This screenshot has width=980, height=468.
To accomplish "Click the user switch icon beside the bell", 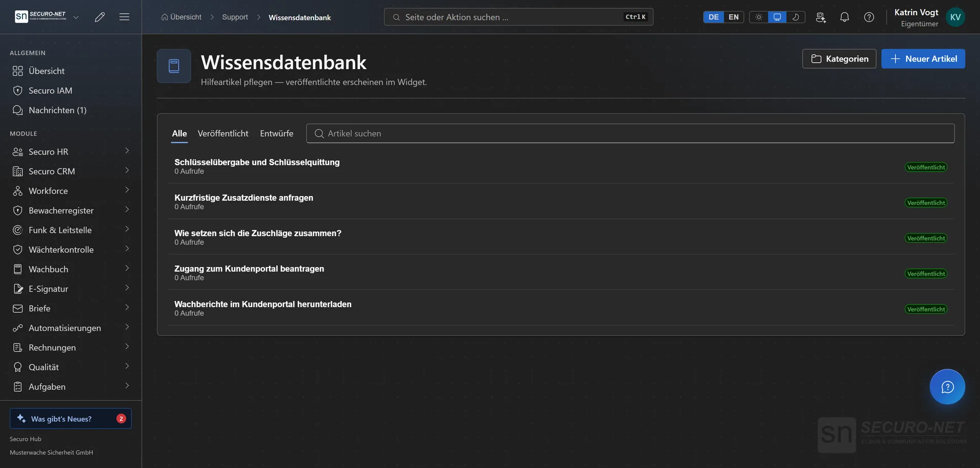I will click(821, 17).
